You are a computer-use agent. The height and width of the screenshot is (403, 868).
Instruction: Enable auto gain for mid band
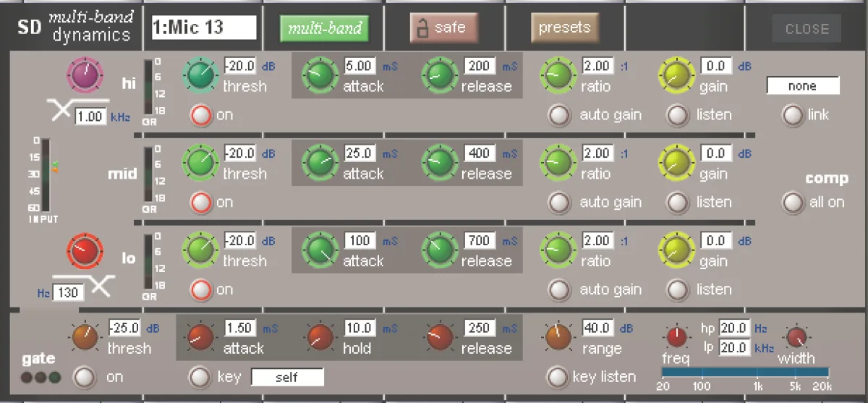click(x=559, y=203)
